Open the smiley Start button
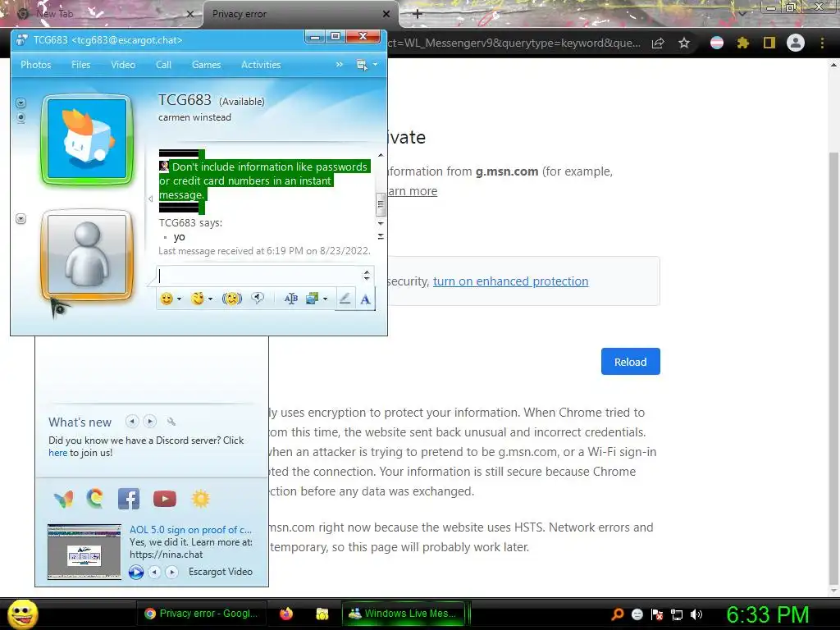This screenshot has width=840, height=630. click(23, 614)
